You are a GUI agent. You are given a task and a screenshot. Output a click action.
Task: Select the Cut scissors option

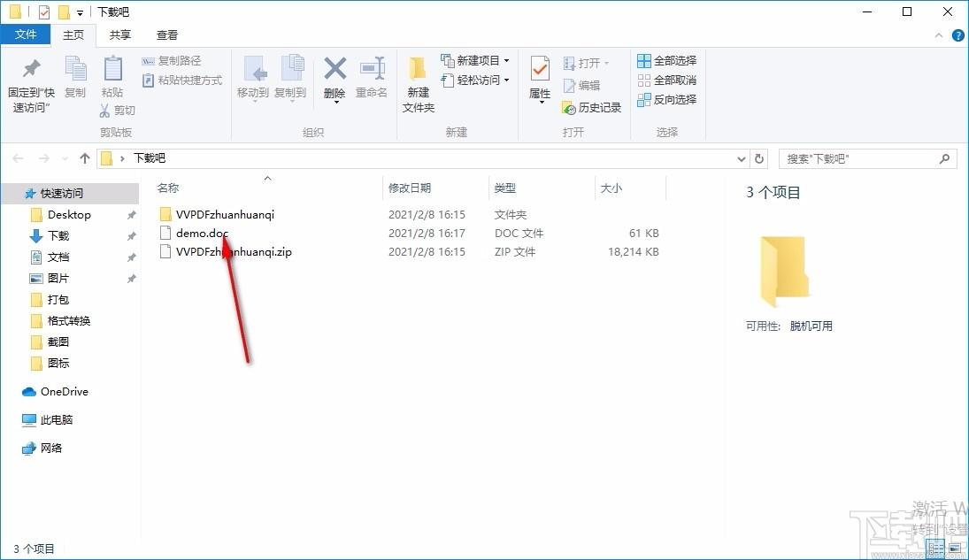click(118, 110)
